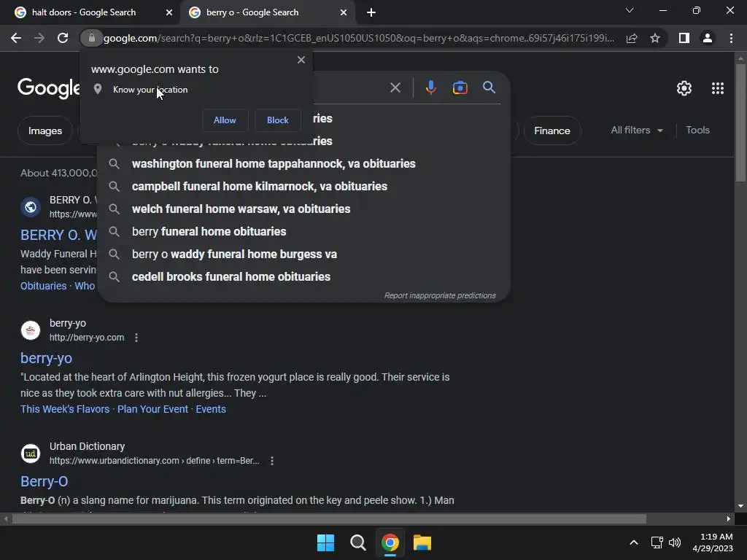This screenshot has height=560, width=747.
Task: Show hidden system tray icons
Action: tap(634, 542)
